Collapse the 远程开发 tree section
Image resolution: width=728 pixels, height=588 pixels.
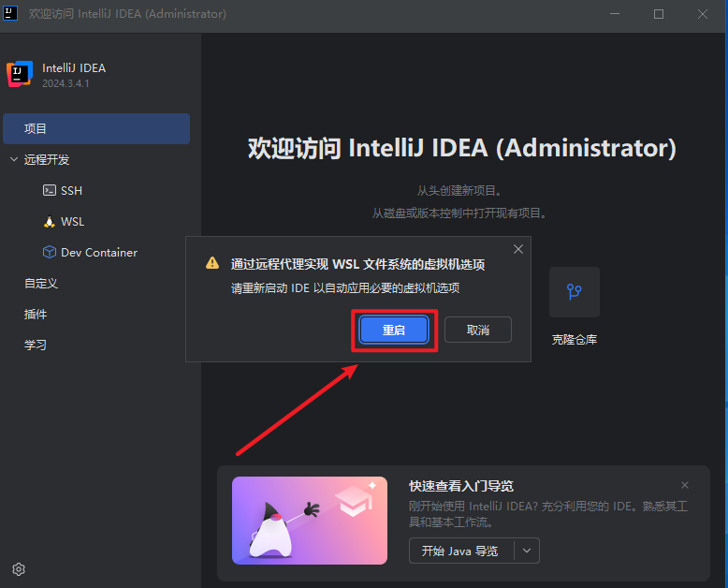point(14,160)
